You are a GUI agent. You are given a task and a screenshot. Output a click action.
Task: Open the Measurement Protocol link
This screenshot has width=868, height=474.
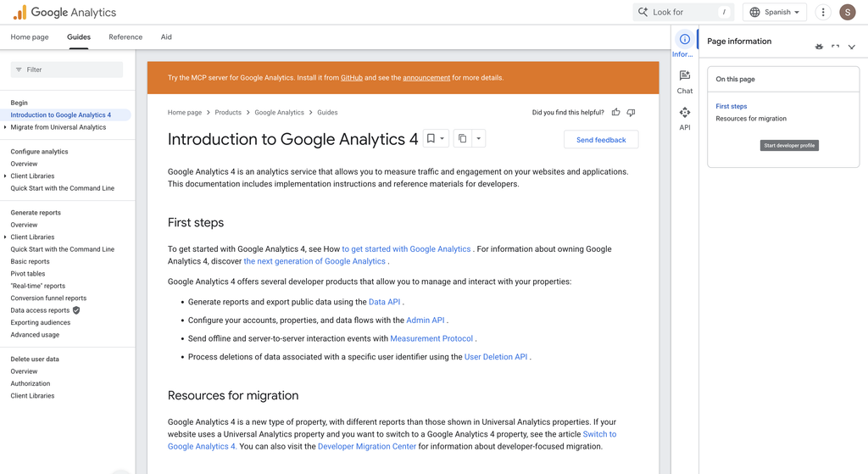click(431, 338)
